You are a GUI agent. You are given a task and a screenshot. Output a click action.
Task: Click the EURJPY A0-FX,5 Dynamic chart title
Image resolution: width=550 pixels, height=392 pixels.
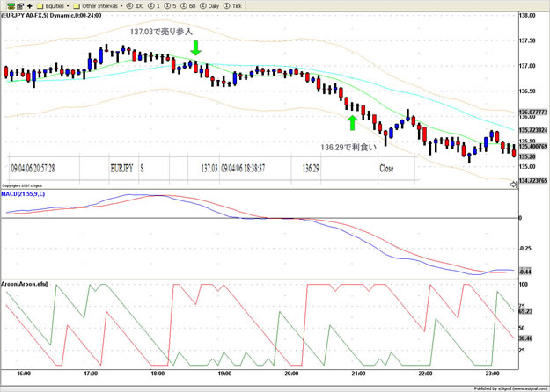coord(51,16)
